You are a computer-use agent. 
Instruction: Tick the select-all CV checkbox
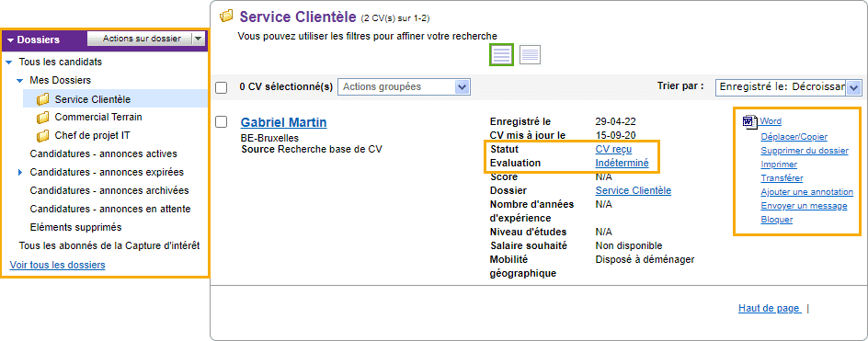tap(221, 87)
